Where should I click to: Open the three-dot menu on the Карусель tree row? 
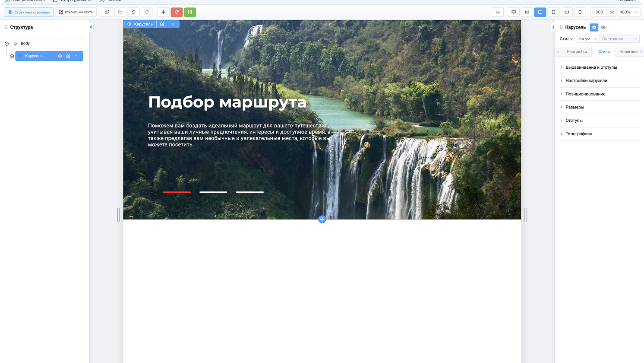pyautogui.click(x=77, y=56)
